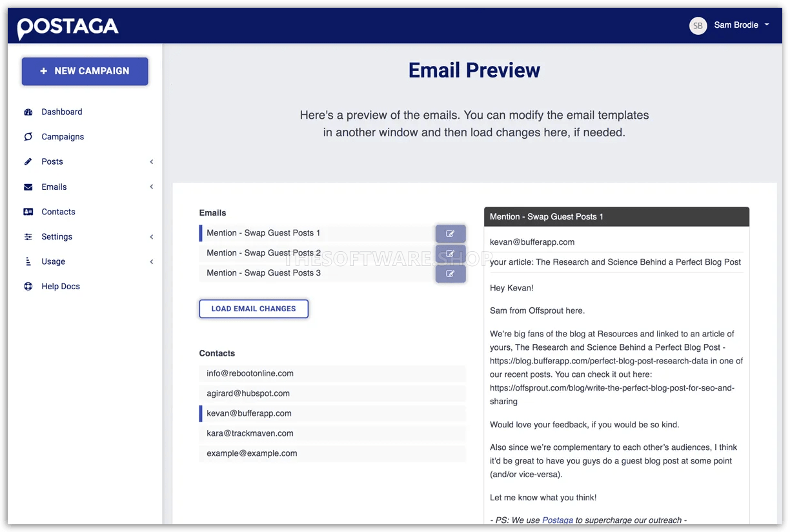Screen dimensions: 790x532
Task: Go to Dashboard in the sidebar
Action: pyautogui.click(x=62, y=112)
